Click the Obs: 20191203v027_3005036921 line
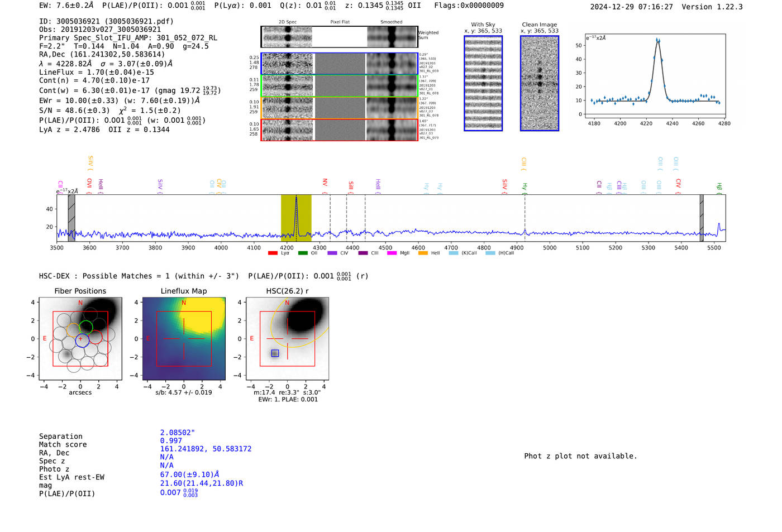782x532 pixels. pos(100,30)
